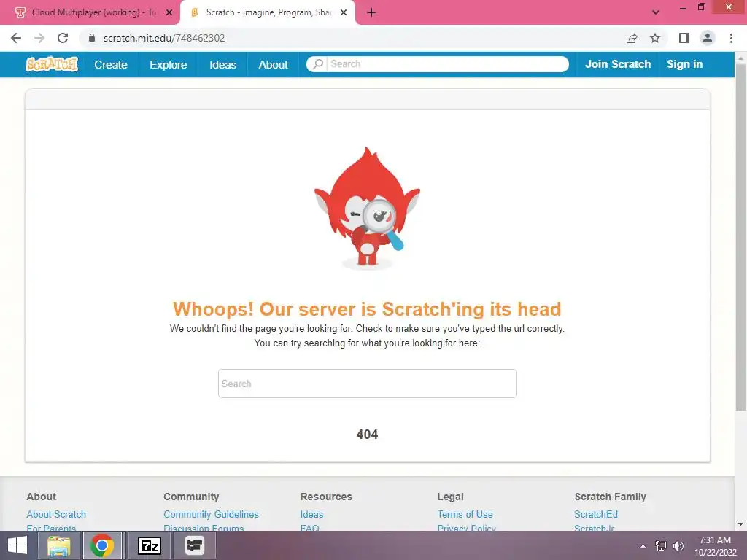This screenshot has width=747, height=560.
Task: Show hidden system tray icons
Action: click(x=643, y=546)
